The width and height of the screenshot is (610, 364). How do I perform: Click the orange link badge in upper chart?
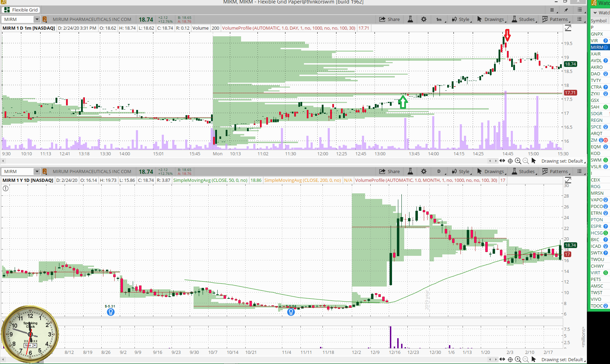[x=45, y=20]
